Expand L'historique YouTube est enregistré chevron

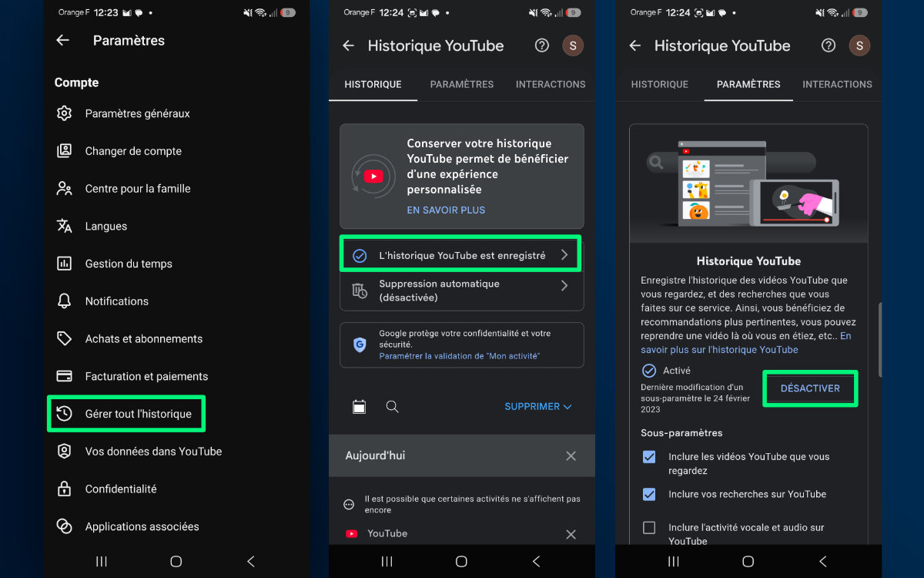[x=564, y=255]
